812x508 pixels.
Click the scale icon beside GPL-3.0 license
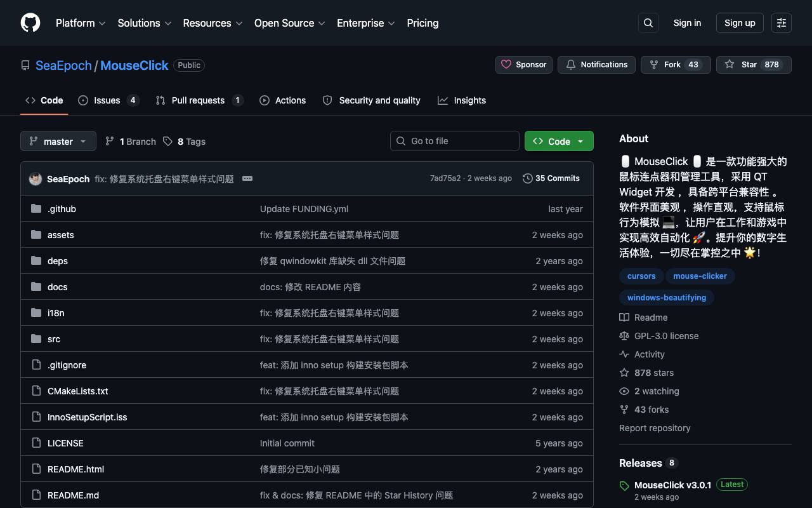pos(624,336)
